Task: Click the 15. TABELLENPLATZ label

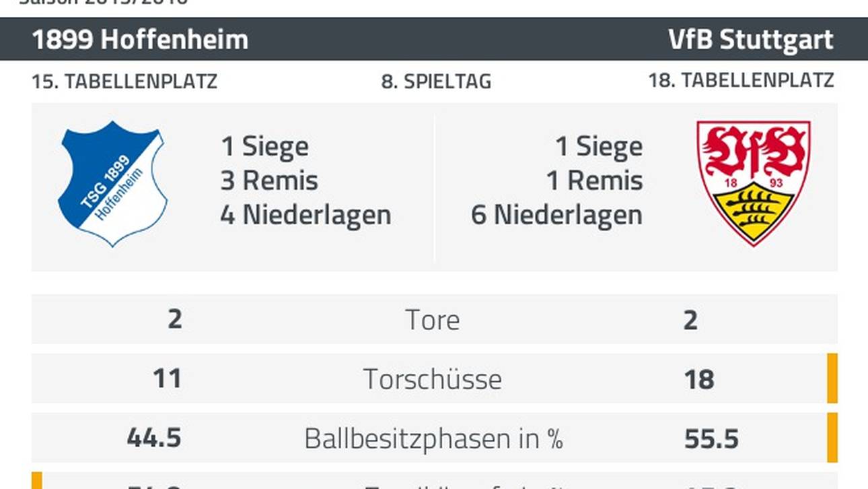Action: (x=124, y=81)
